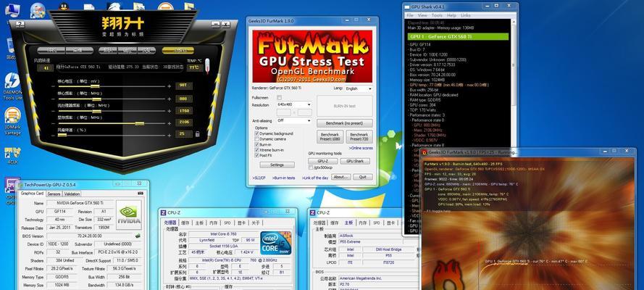
Task: Open the 处理器 tab in the right CPU-Z
Action: (x=320, y=223)
